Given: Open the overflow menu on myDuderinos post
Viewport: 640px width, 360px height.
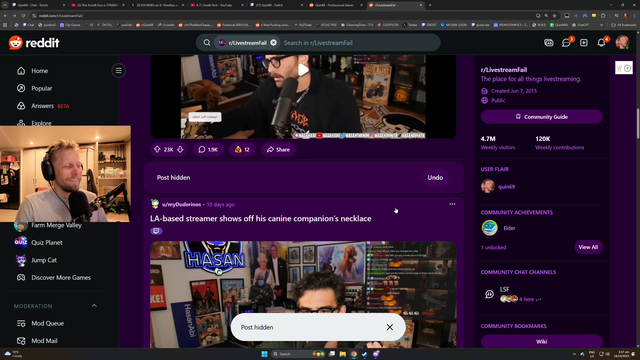Looking at the screenshot, I should point(452,204).
